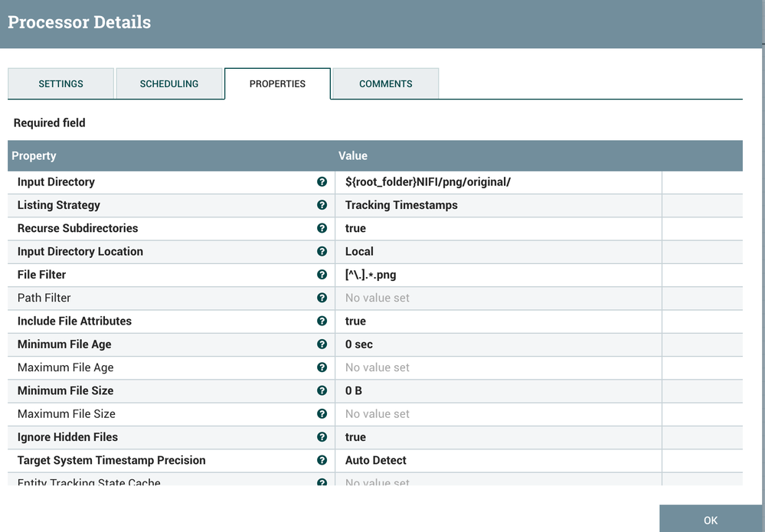The height and width of the screenshot is (532, 765).
Task: Switch to the Settings tab
Action: 61,84
